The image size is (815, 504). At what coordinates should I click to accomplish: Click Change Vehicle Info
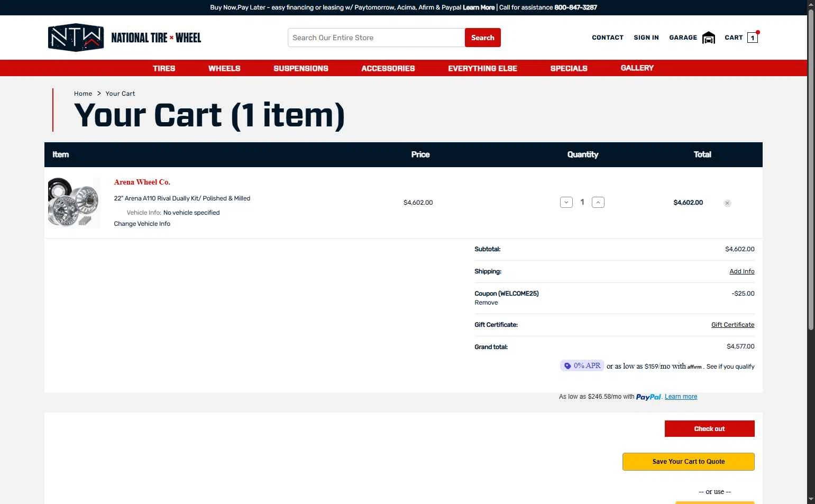click(142, 224)
